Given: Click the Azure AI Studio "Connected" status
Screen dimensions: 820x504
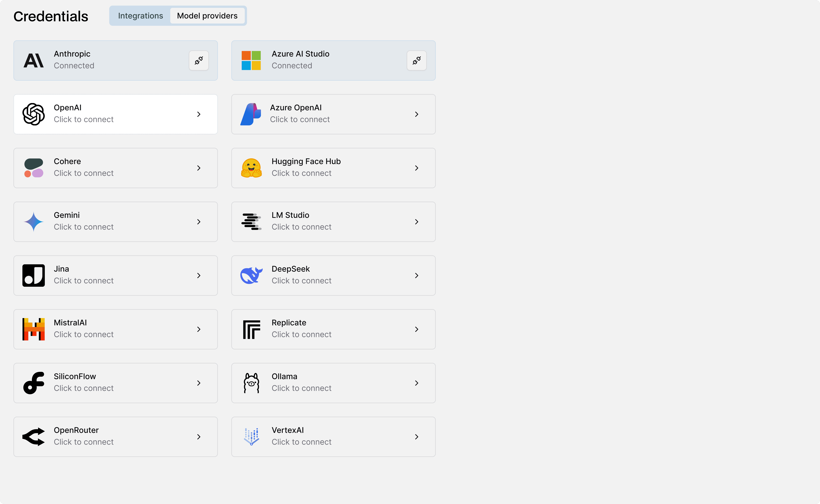Looking at the screenshot, I should (x=292, y=66).
